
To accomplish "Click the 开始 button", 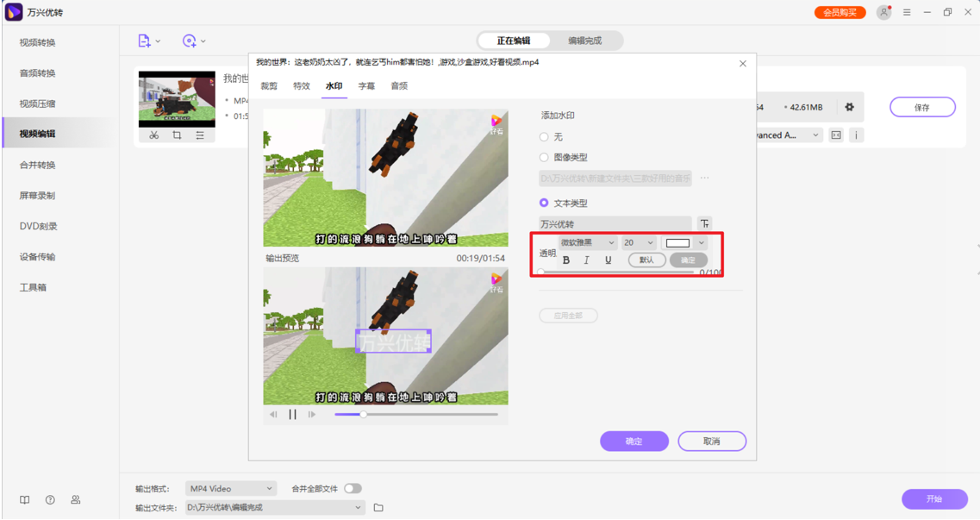I will pos(934,498).
